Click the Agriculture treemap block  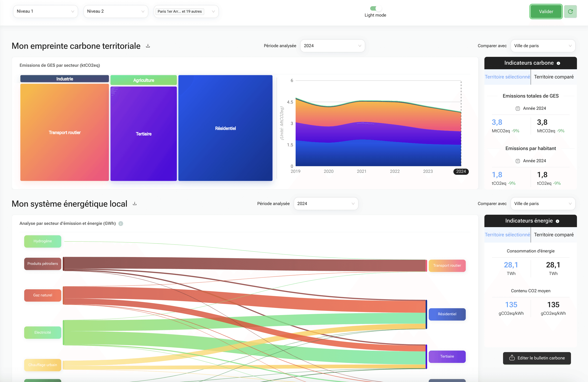pos(143,80)
